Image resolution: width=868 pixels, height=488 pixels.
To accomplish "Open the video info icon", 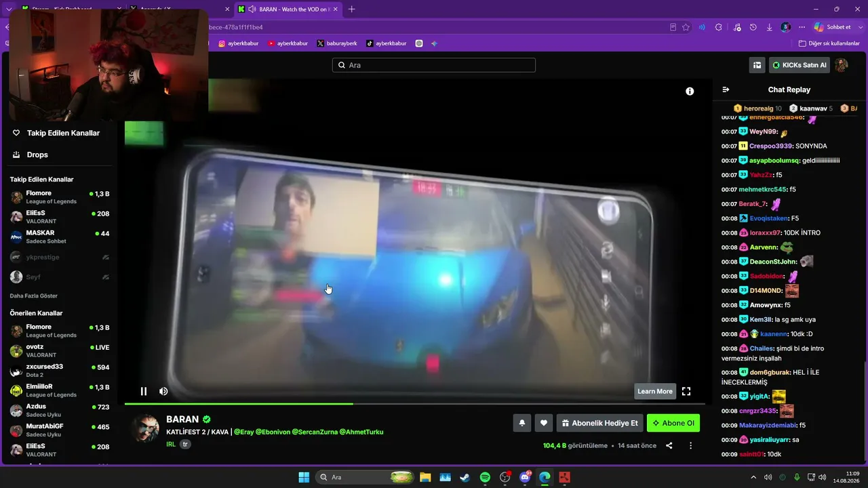I will tap(690, 91).
